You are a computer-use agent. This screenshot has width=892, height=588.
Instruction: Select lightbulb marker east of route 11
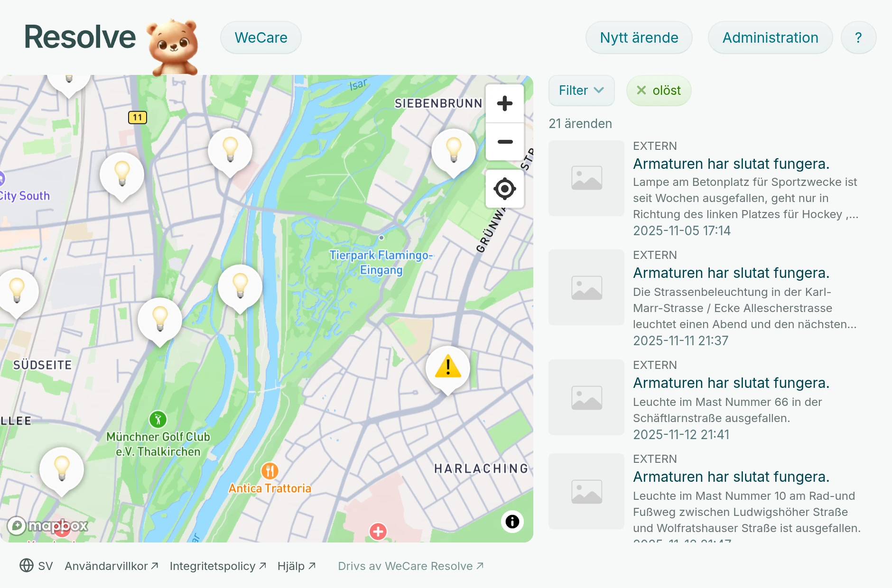pos(230,152)
